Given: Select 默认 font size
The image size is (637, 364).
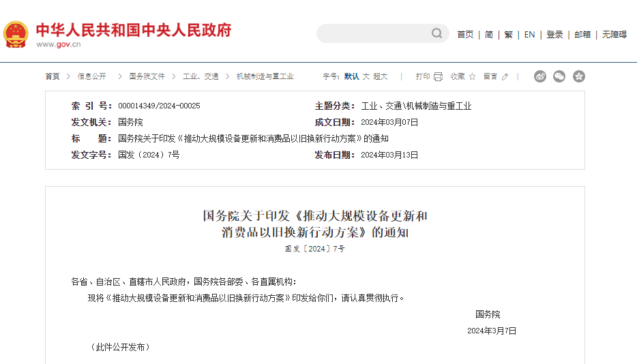Looking at the screenshot, I should [351, 76].
